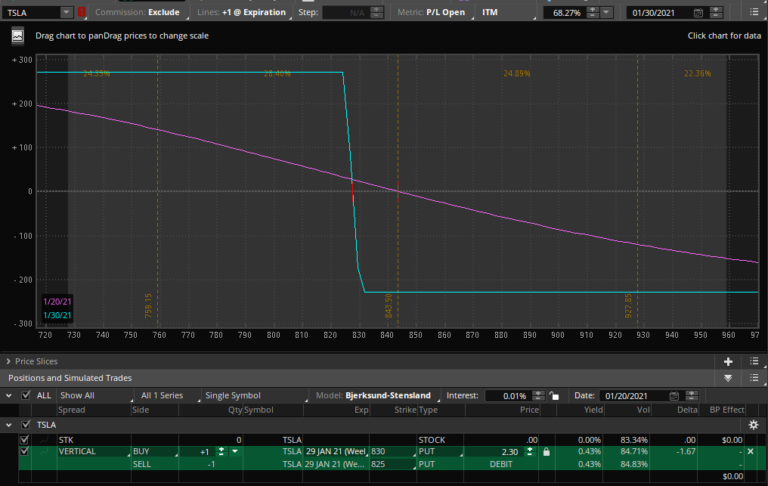Viewport: 768px width, 486px height.
Task: Click the DEBIT label on SELL row
Action: [501, 464]
